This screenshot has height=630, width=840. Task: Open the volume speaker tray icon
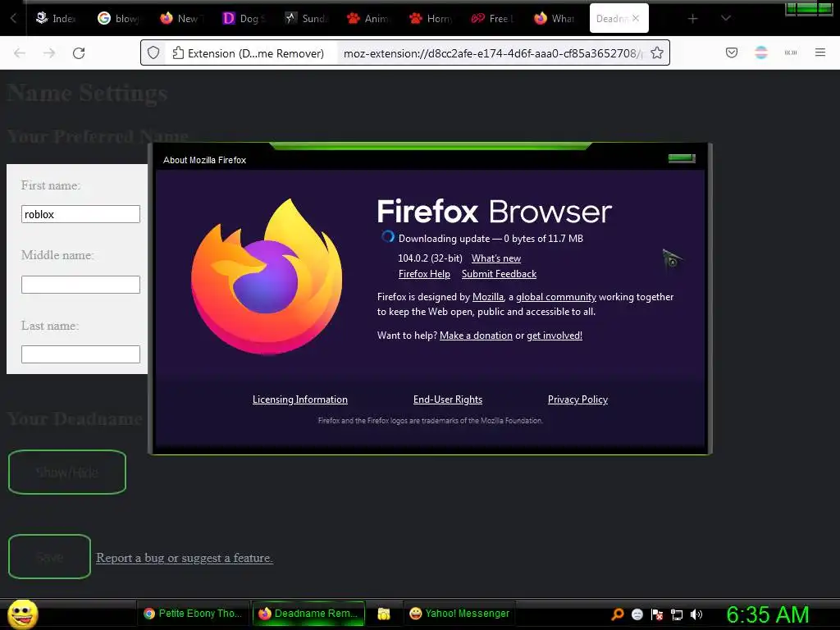pos(696,614)
